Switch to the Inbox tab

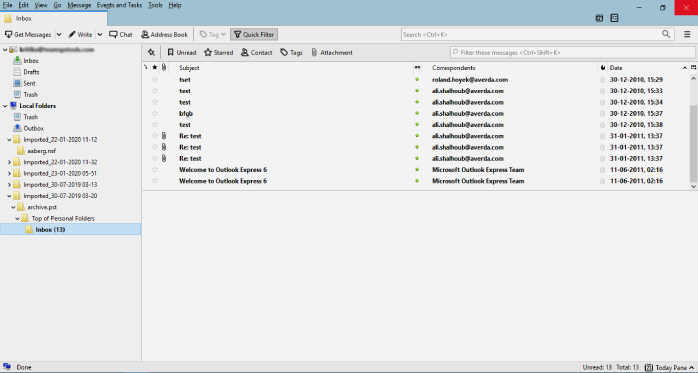point(53,18)
